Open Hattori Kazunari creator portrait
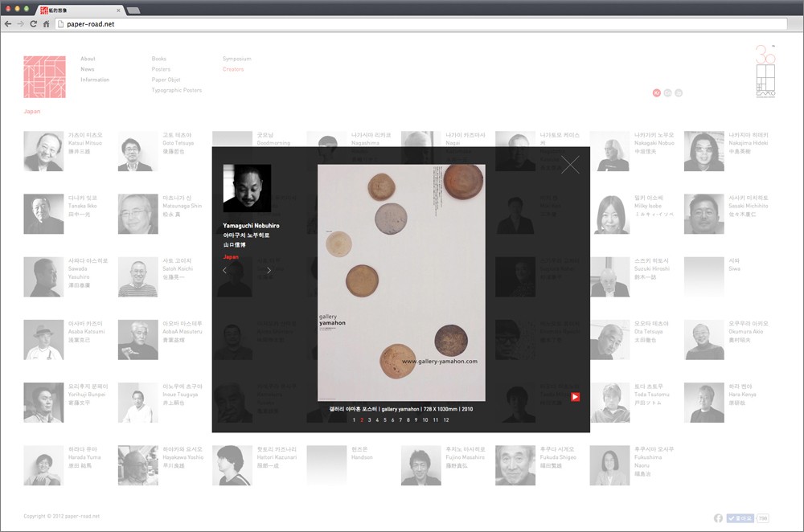 [x=232, y=465]
